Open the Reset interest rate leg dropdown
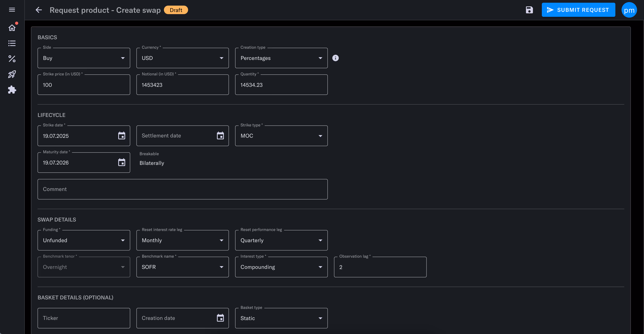Screen dimensions: 644x334 pos(182,240)
